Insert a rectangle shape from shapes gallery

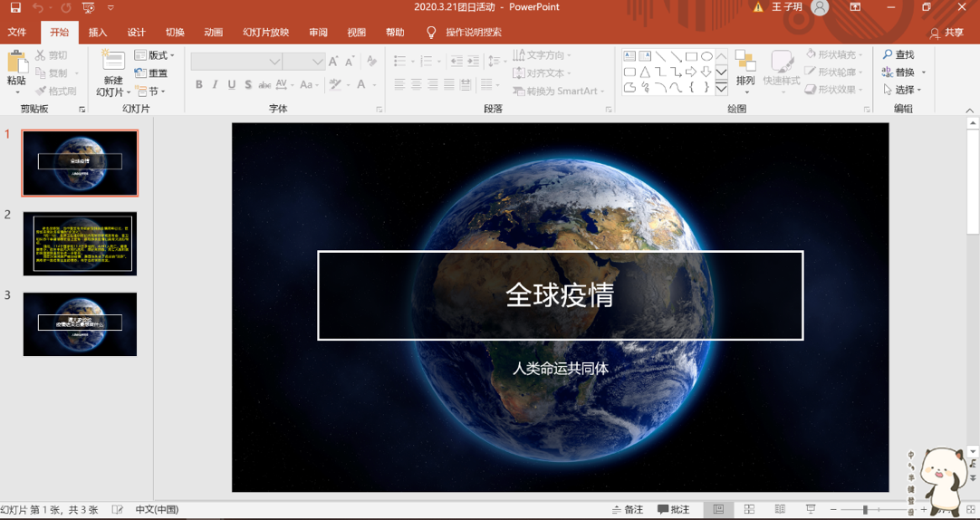pos(691,56)
